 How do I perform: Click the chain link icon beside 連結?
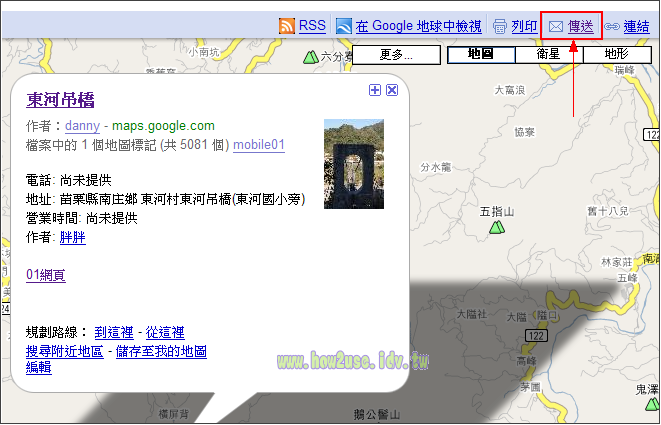tap(612, 27)
